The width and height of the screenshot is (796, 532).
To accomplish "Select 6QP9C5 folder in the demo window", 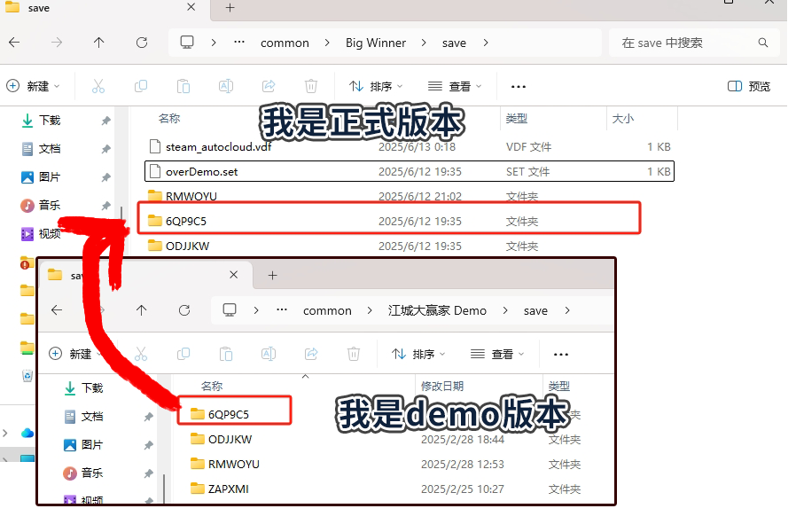I will tap(228, 414).
